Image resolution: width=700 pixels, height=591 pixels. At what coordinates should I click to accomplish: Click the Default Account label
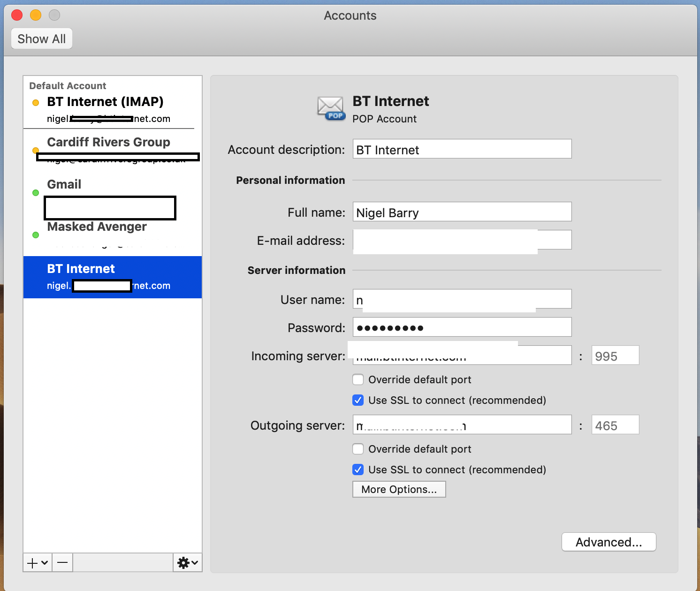point(68,86)
